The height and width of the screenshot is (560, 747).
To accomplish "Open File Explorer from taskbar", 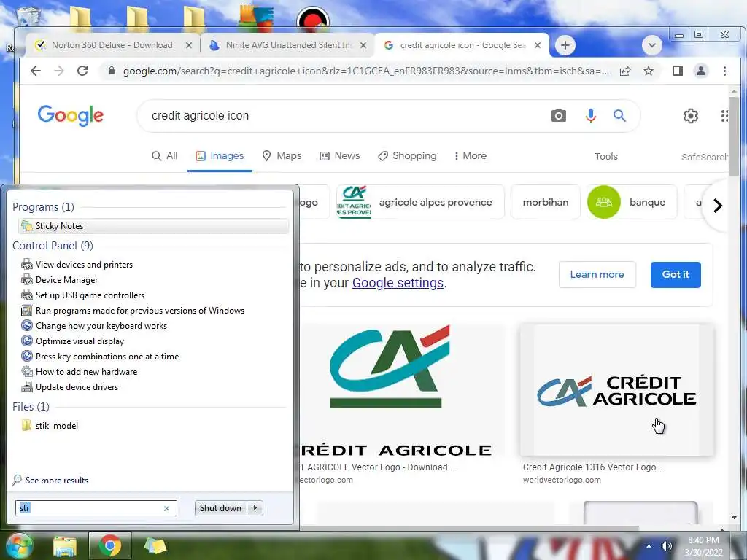I will (65, 545).
